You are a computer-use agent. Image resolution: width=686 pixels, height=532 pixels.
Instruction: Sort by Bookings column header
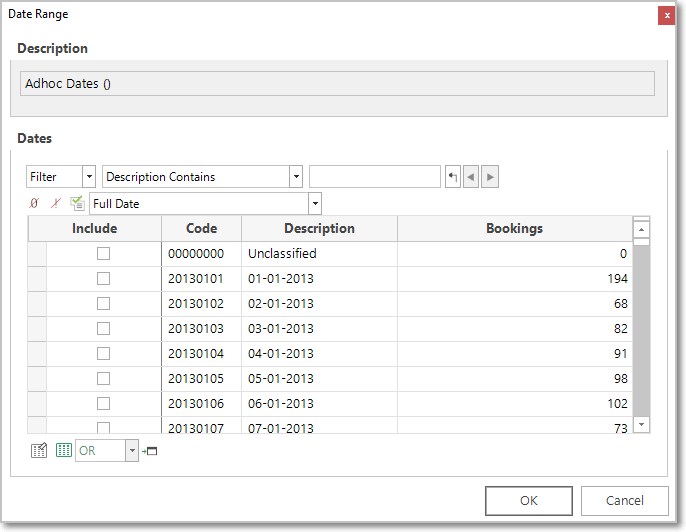(x=514, y=228)
